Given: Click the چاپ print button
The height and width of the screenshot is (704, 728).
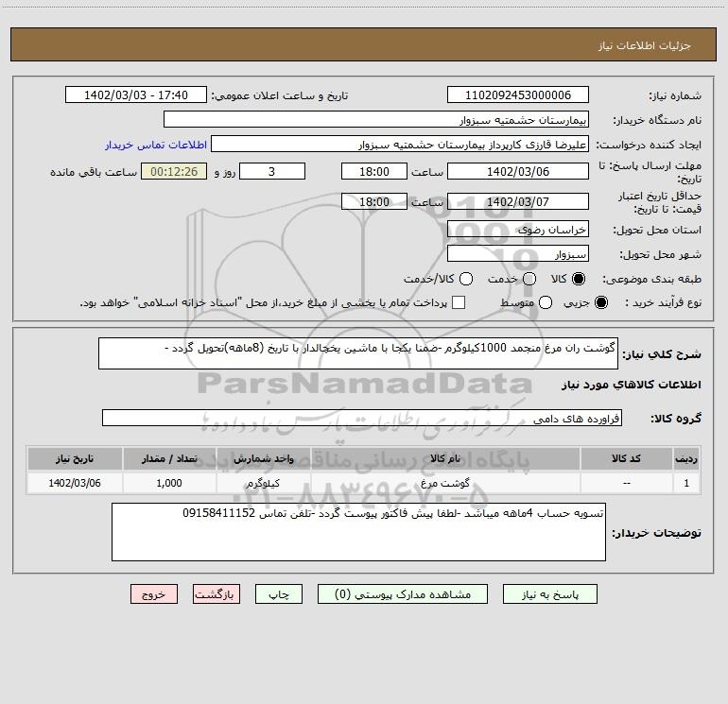Looking at the screenshot, I should pyautogui.click(x=279, y=594).
